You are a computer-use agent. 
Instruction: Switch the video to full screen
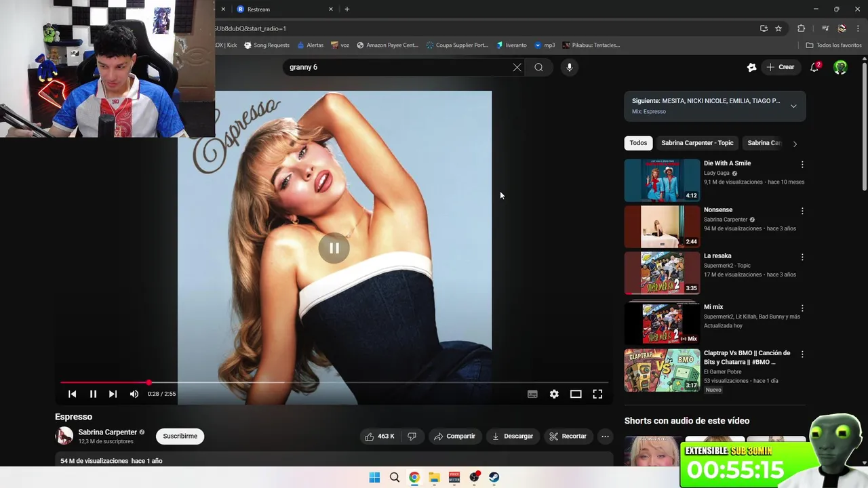597,394
